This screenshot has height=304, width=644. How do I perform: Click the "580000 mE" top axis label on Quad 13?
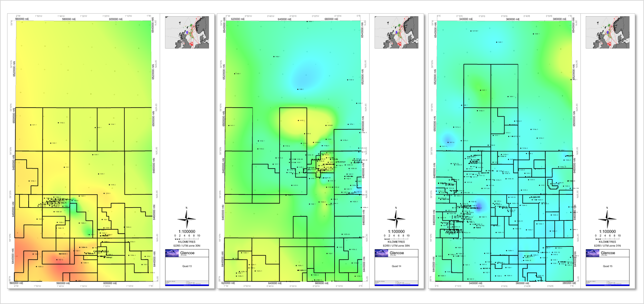(69, 19)
